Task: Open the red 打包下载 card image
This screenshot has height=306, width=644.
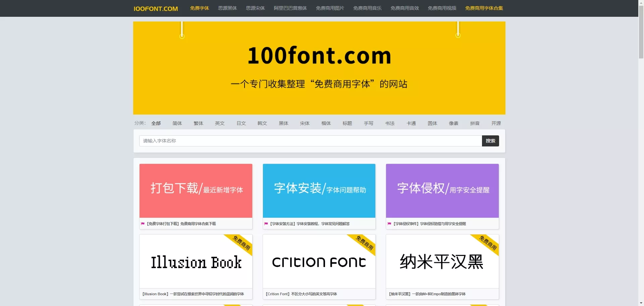Action: pyautogui.click(x=196, y=191)
